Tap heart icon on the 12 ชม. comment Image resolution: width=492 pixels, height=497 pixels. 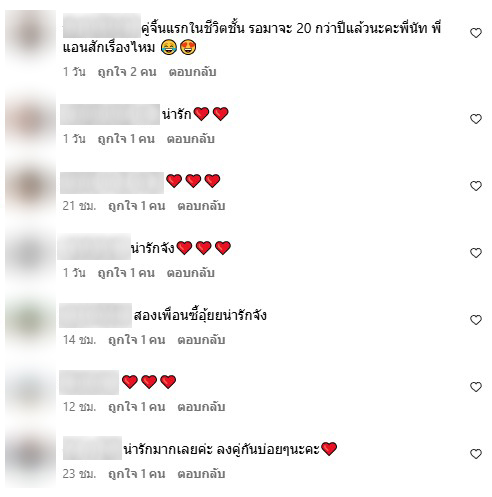[476, 387]
